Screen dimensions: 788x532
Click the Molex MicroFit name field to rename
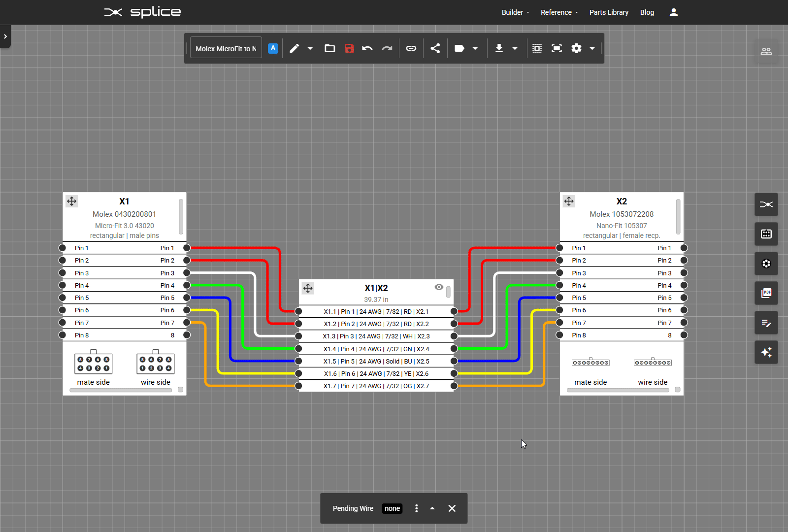tap(225, 48)
